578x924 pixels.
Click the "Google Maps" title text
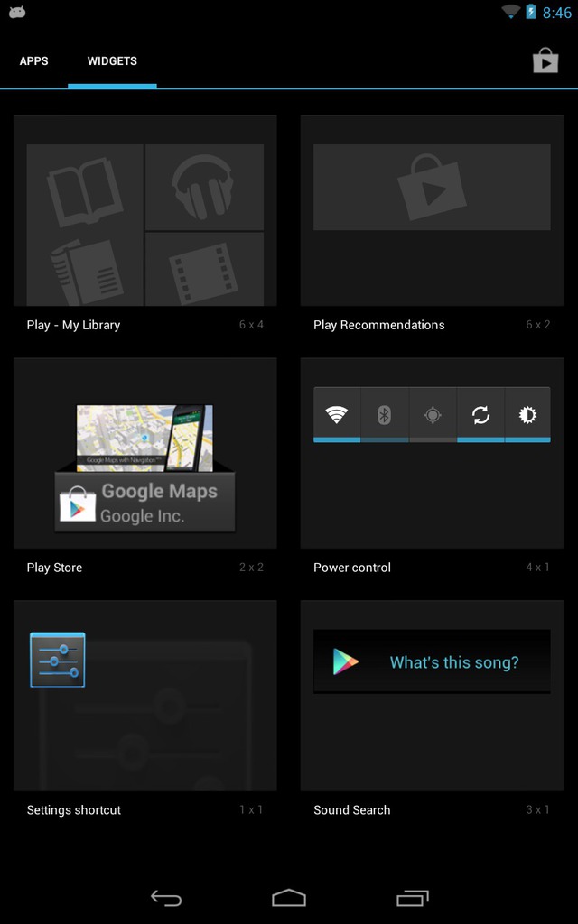coord(159,492)
